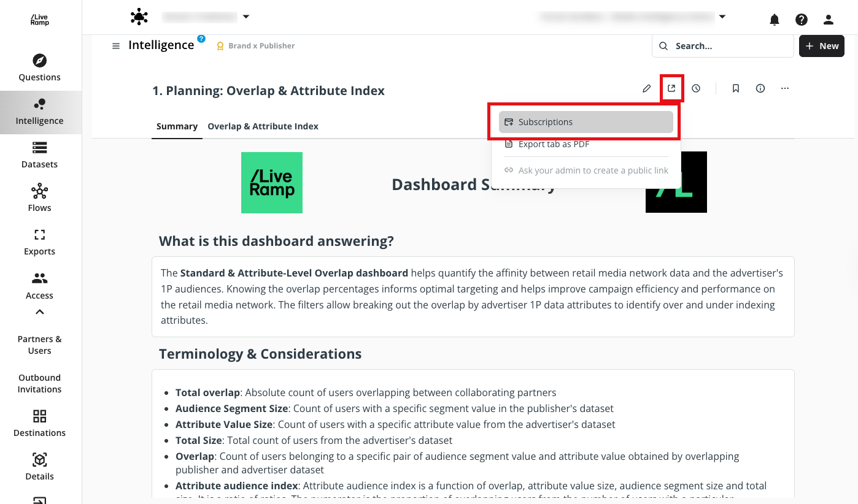Choose Export tab as PDF
858x504 pixels.
pos(554,143)
